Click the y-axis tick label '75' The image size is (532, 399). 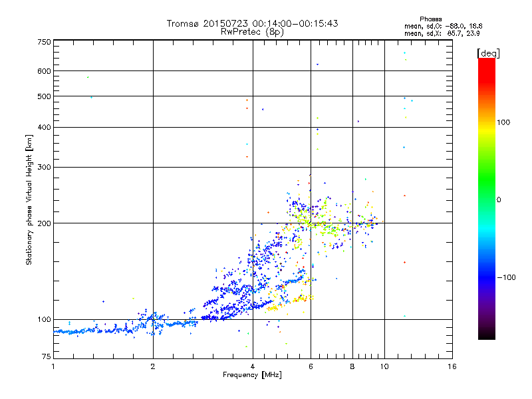pos(47,356)
